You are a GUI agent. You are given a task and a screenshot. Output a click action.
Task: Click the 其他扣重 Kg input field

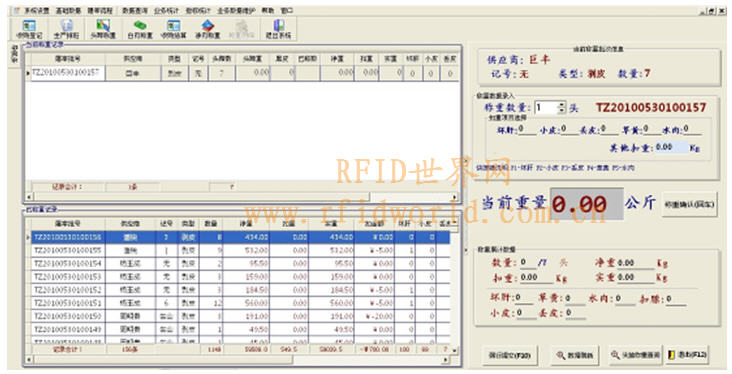[x=671, y=147]
